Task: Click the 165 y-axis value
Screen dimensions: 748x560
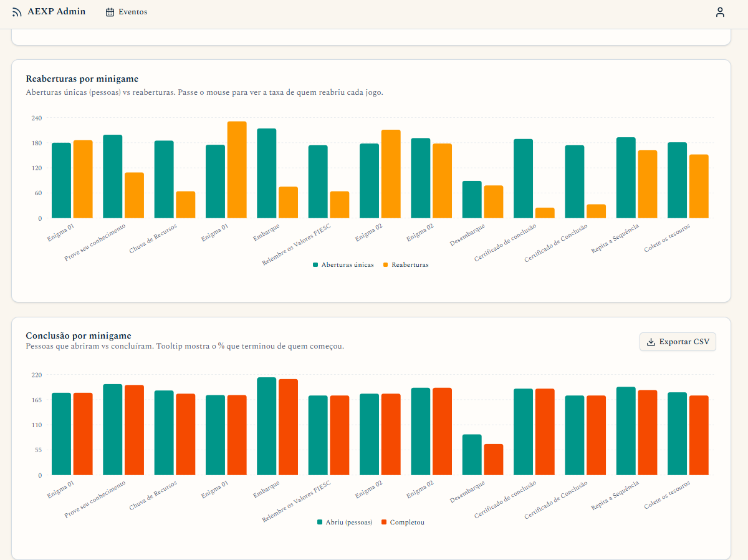Action: [x=36, y=400]
